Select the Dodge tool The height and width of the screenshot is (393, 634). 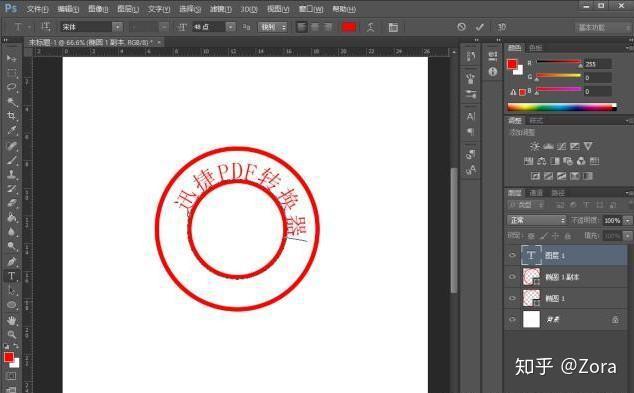(x=11, y=246)
